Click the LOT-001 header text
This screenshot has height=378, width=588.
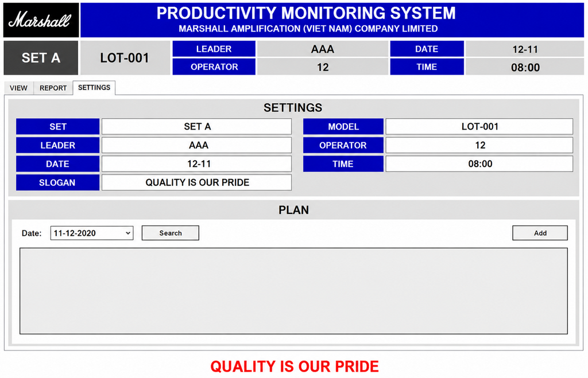tap(125, 58)
